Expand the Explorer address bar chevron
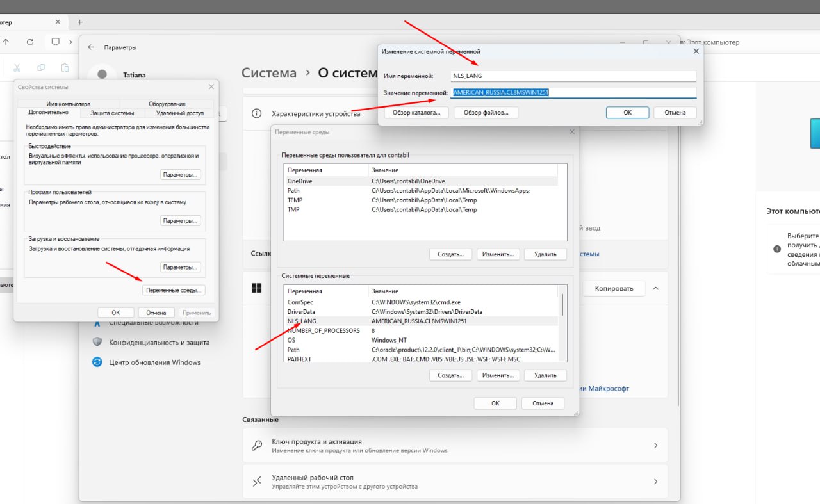The height and width of the screenshot is (504, 820). click(70, 42)
